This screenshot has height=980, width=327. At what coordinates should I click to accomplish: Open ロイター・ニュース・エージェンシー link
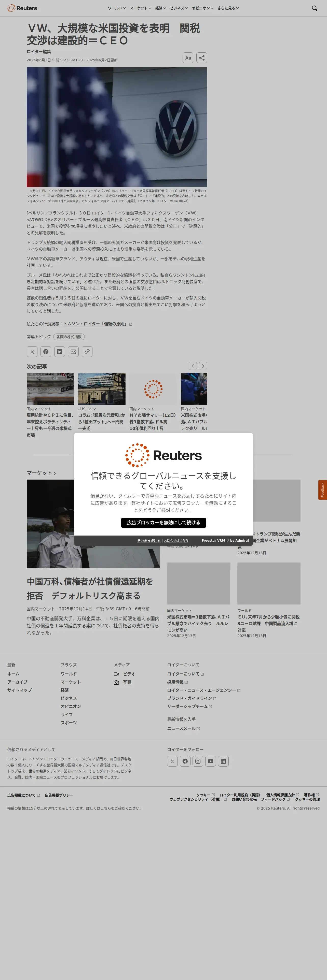coord(204,690)
